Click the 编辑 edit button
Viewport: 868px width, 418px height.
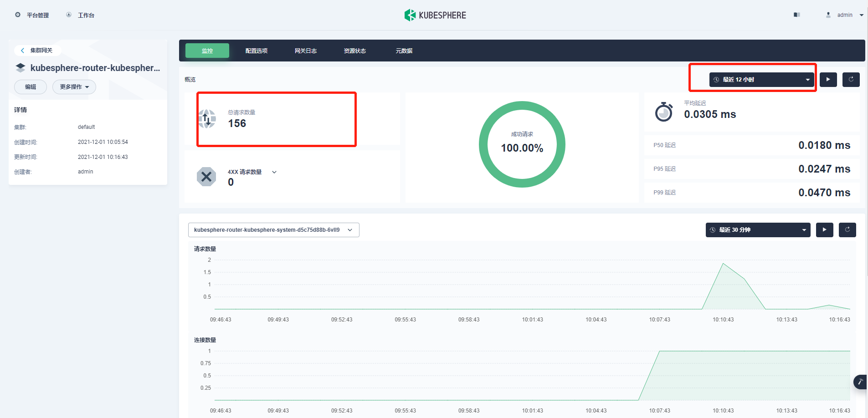[31, 87]
